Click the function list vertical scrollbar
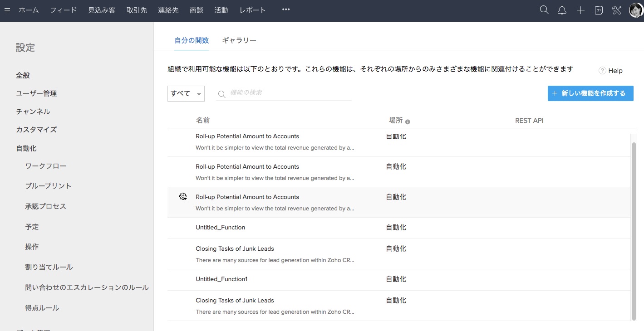 [x=634, y=227]
